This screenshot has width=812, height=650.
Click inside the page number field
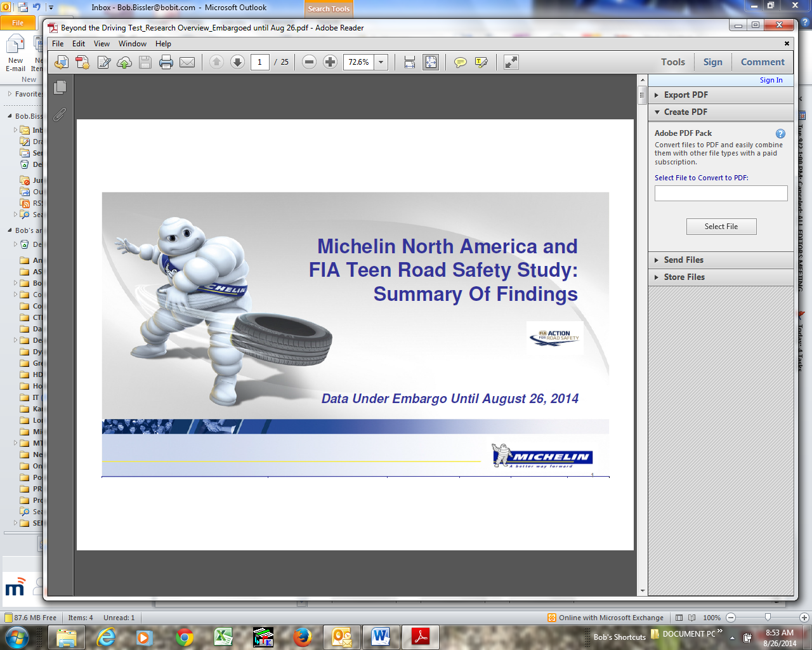(x=260, y=62)
